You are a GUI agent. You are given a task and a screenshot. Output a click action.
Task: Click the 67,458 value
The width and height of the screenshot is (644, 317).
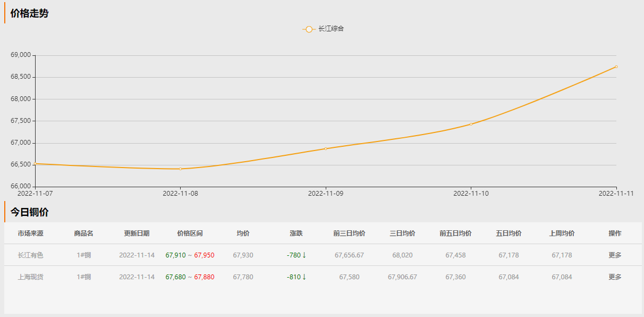point(455,255)
